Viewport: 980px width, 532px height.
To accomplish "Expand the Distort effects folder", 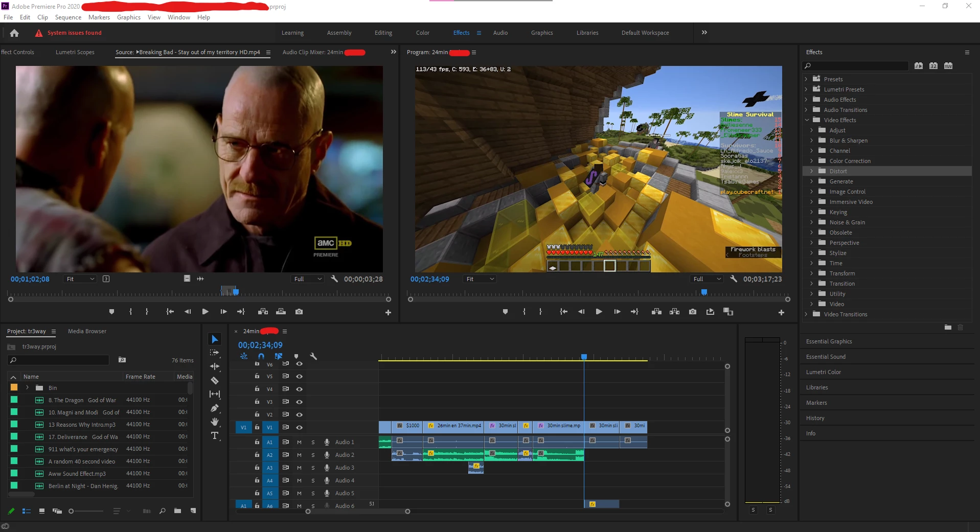I will pos(811,171).
